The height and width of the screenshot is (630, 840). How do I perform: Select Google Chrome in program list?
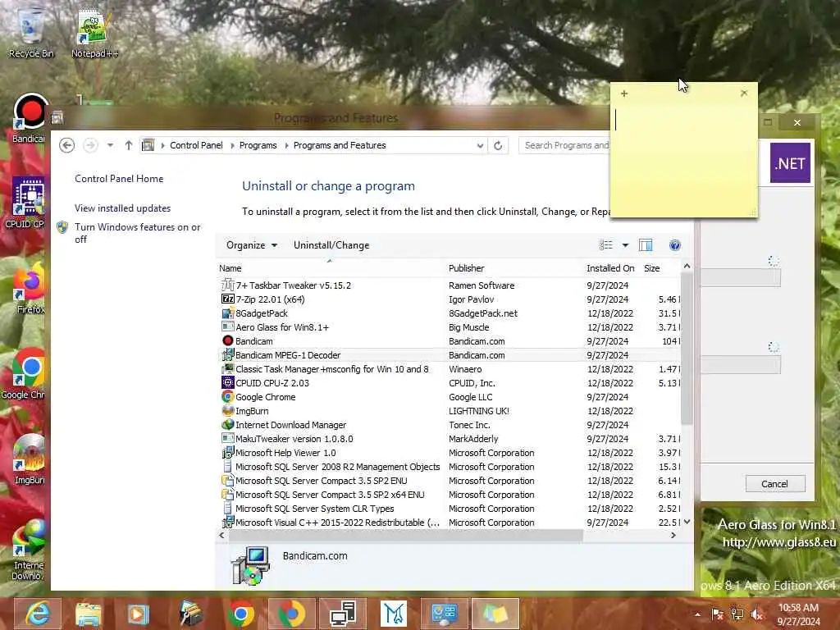pos(450,397)
